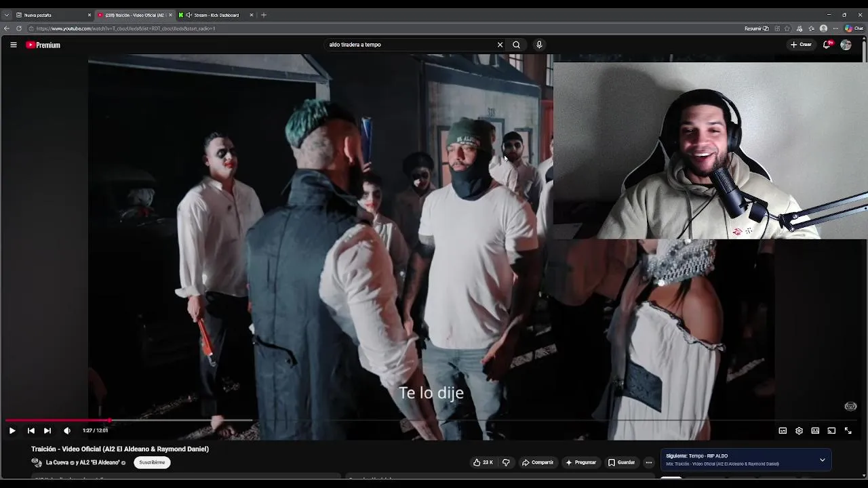Screen dimensions: 868x488
Task: Open a new browser tab
Action: click(264, 15)
